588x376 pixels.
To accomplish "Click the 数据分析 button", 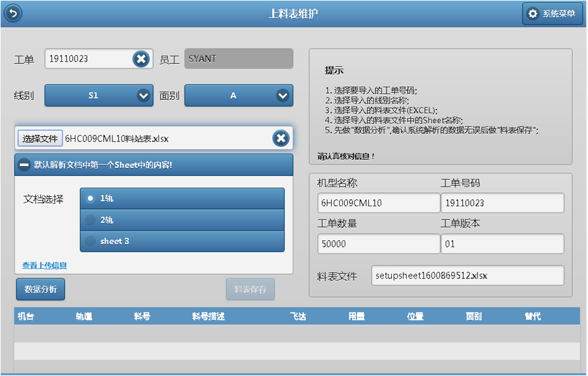I will [40, 289].
